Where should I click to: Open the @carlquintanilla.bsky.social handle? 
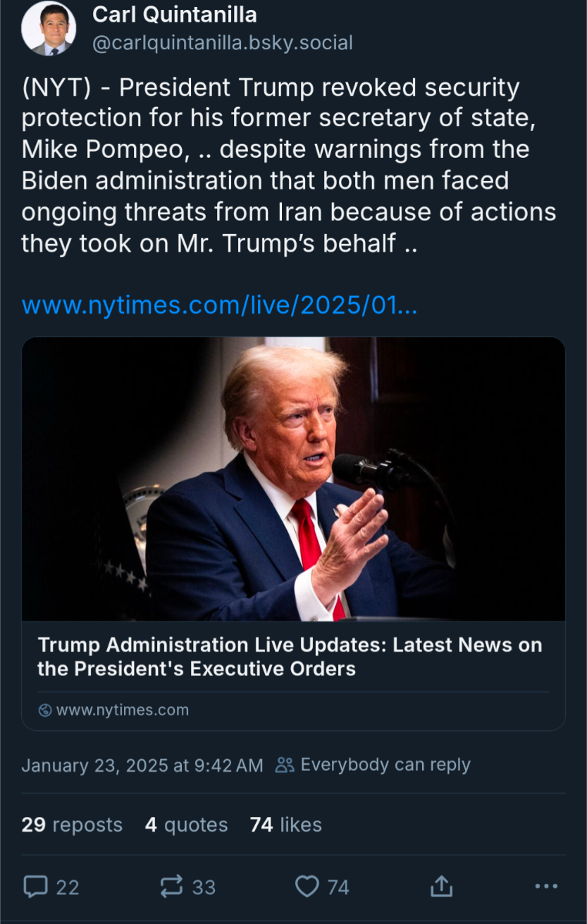223,43
